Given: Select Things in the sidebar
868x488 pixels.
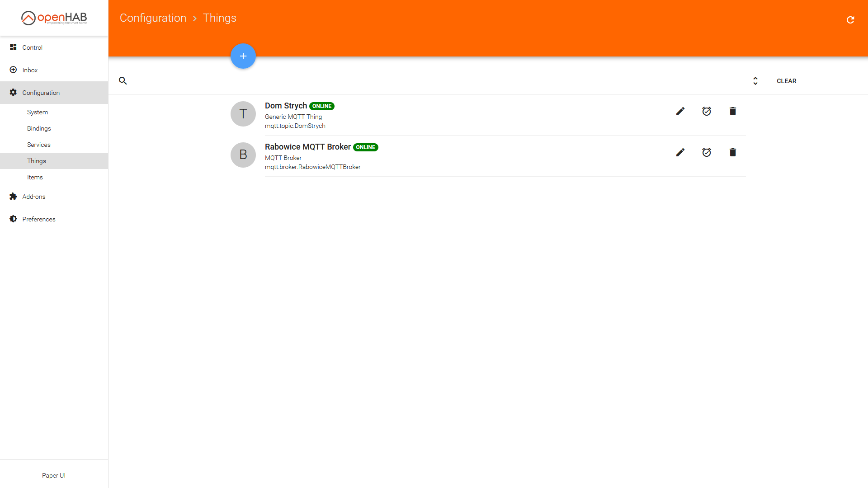Looking at the screenshot, I should (54, 161).
